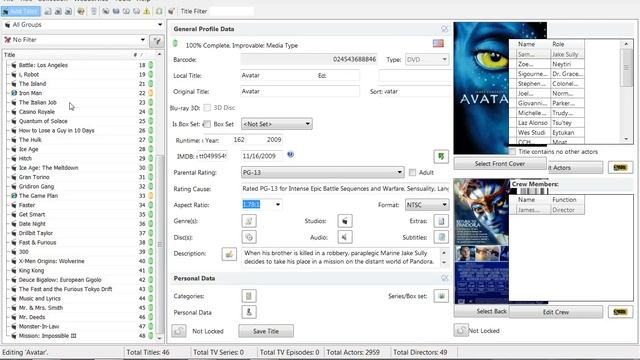The height and width of the screenshot is (360, 640).
Task: Select 'Casino Royale' in the title list
Action: 36,112
